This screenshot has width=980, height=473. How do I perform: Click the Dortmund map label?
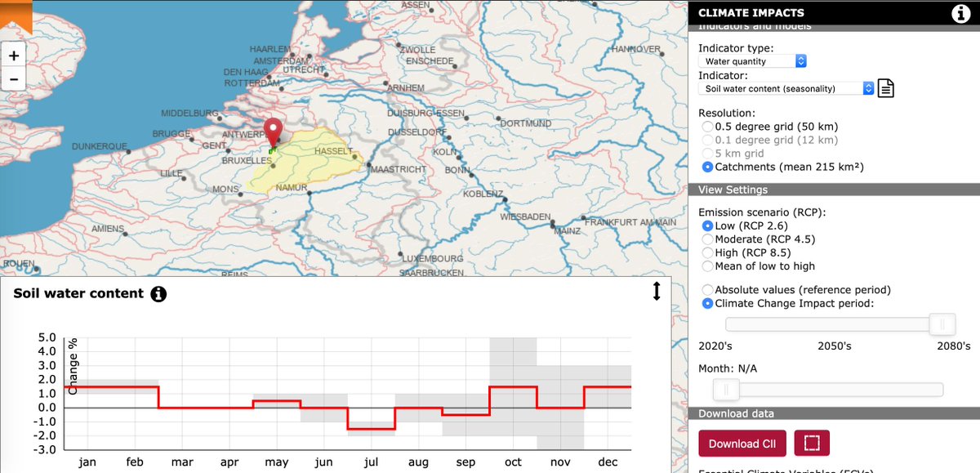[525, 123]
